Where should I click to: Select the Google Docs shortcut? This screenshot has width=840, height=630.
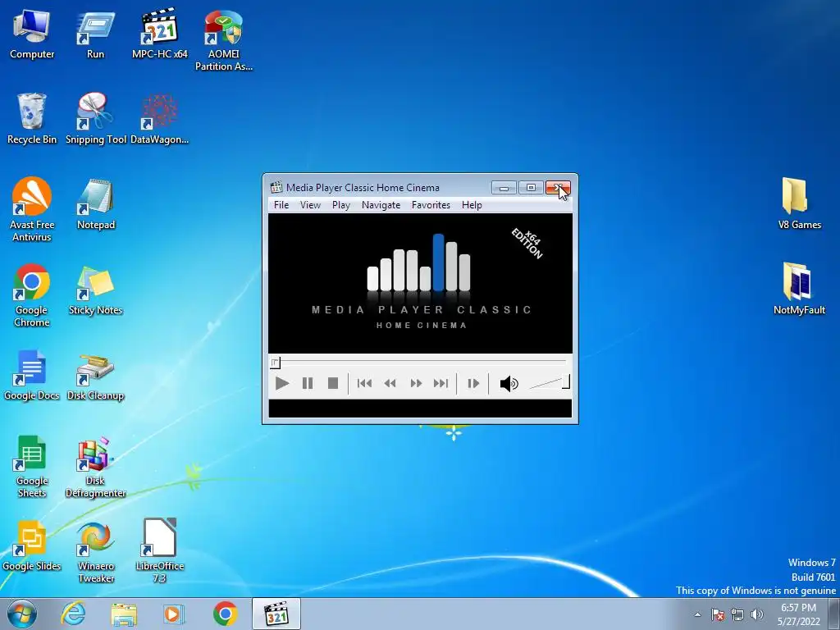pyautogui.click(x=32, y=376)
